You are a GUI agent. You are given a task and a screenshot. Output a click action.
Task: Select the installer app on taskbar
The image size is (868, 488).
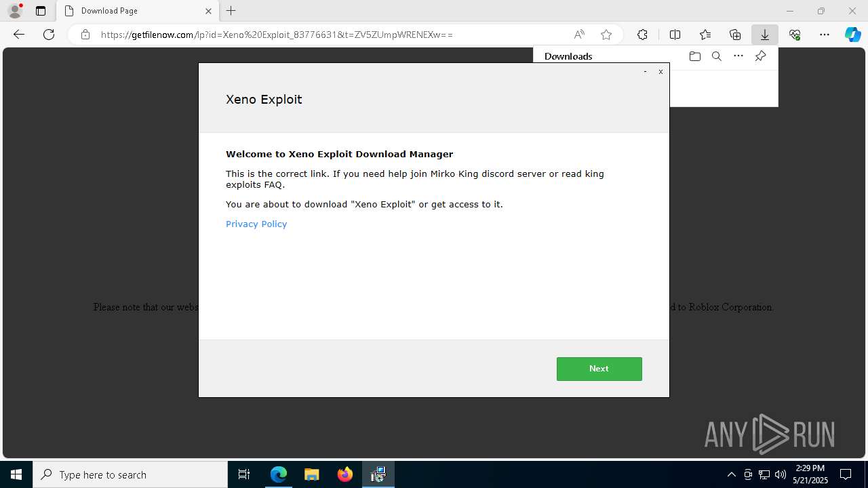click(378, 474)
